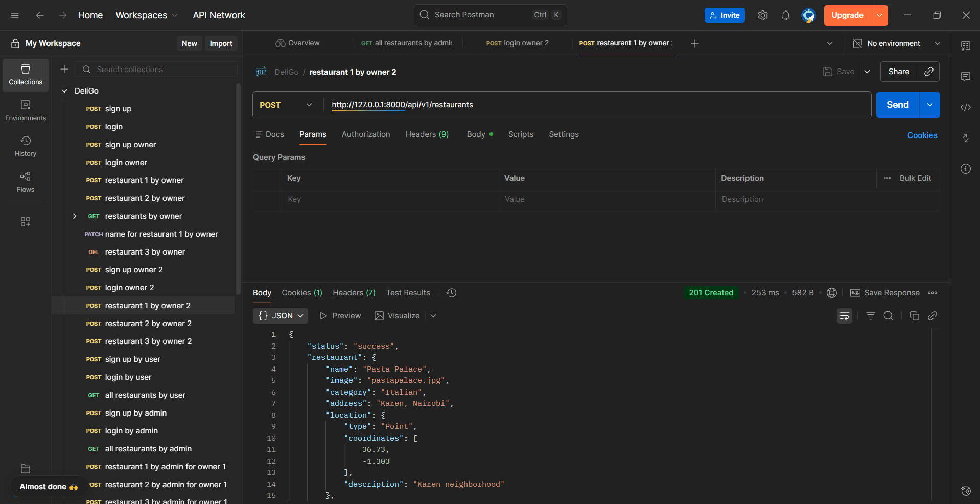Viewport: 980px width, 504px height.
Task: Open the Workspaces dropdown
Action: (x=147, y=15)
